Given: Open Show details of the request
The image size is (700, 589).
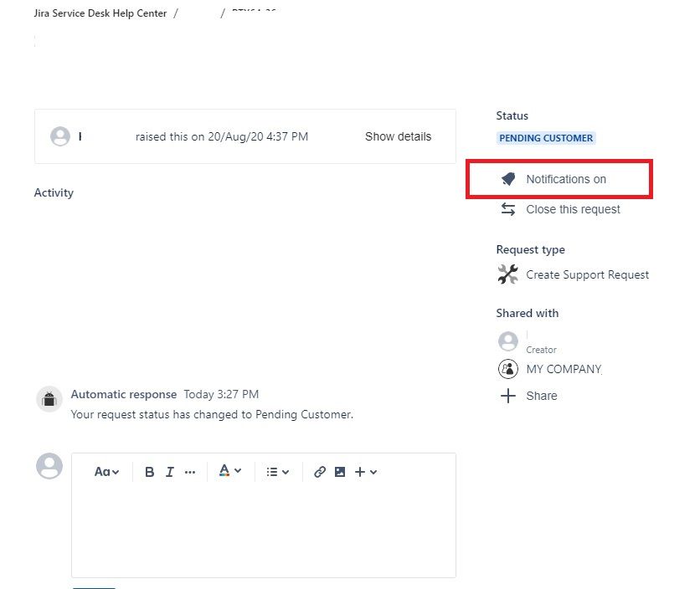Looking at the screenshot, I should (398, 136).
